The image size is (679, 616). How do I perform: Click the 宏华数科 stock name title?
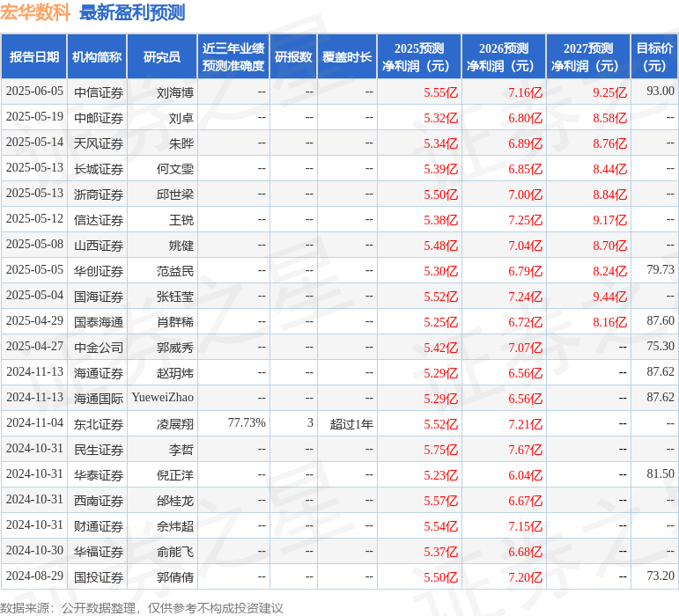coord(35,12)
